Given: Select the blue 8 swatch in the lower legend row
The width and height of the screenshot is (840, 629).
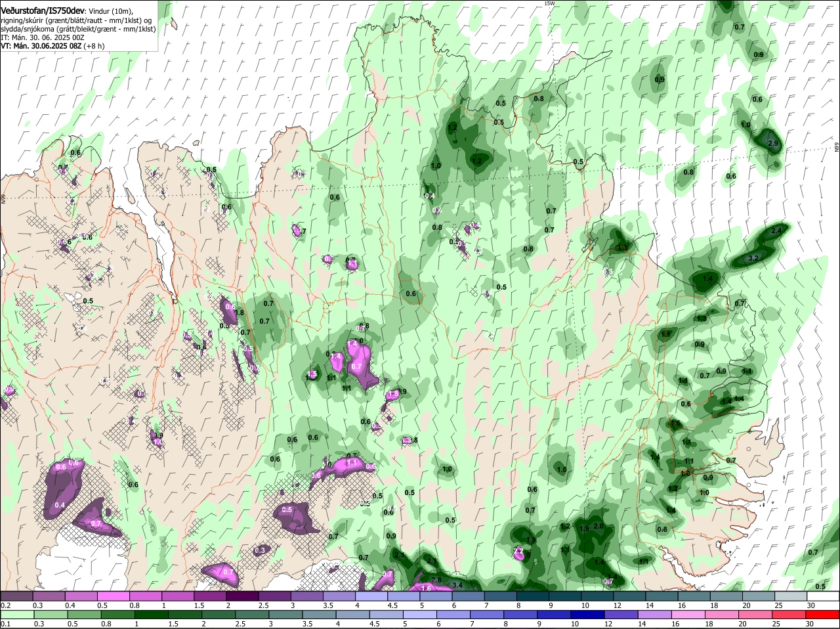Looking at the screenshot, I should pos(521,615).
